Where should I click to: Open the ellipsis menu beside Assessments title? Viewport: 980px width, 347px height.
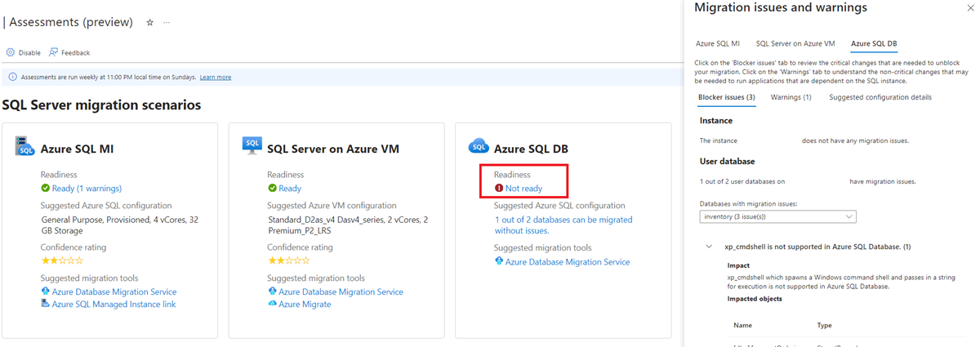tap(167, 23)
